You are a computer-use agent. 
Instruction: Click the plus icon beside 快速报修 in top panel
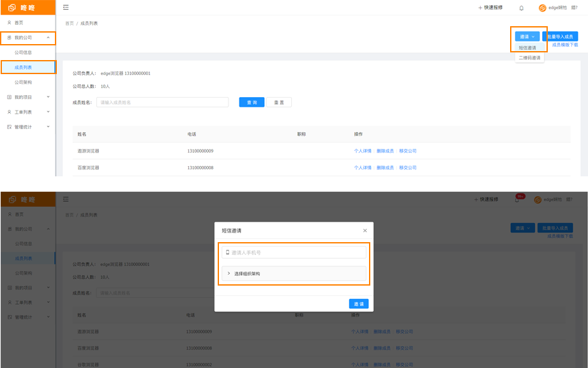480,8
